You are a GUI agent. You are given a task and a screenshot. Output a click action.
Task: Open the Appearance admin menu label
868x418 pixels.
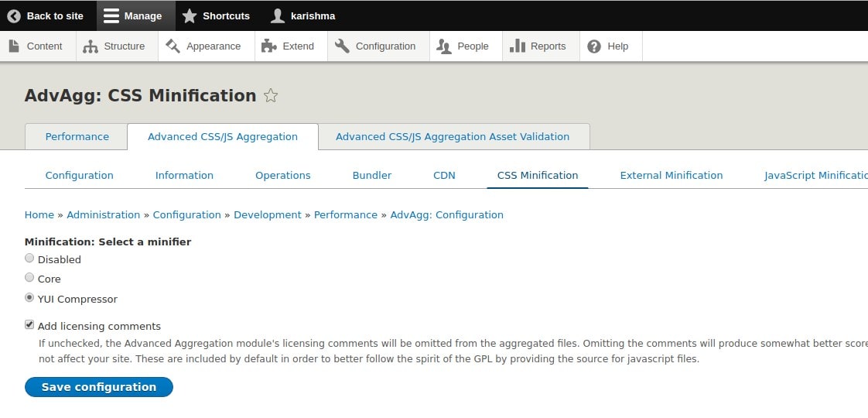[214, 46]
